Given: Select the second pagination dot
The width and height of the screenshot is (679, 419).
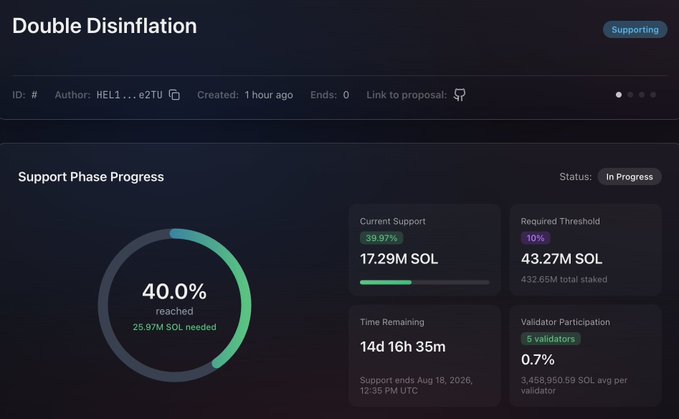Looking at the screenshot, I should point(630,95).
